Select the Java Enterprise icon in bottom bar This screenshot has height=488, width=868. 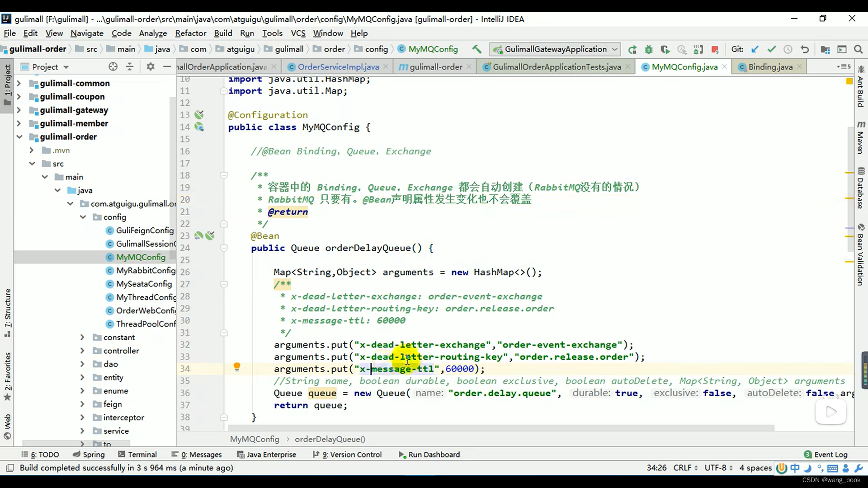tap(272, 454)
